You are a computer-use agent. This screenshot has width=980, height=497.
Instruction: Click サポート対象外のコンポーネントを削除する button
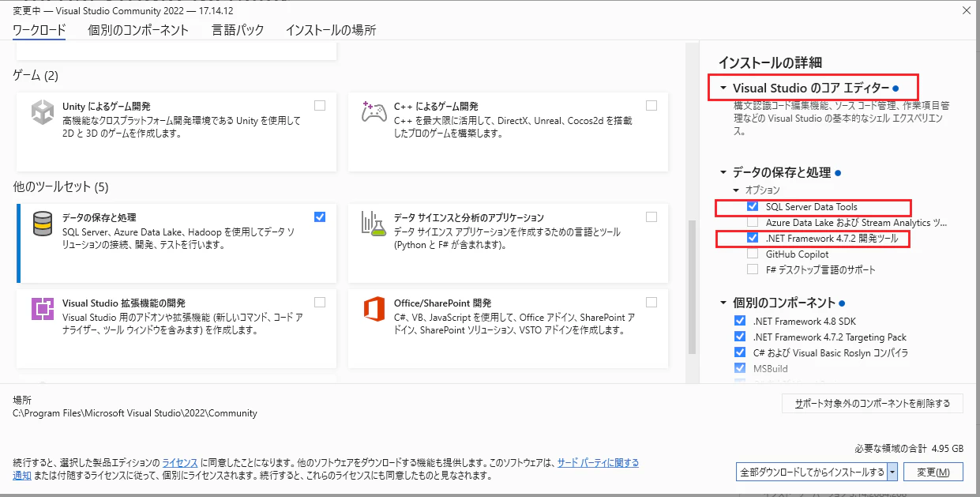(x=873, y=403)
